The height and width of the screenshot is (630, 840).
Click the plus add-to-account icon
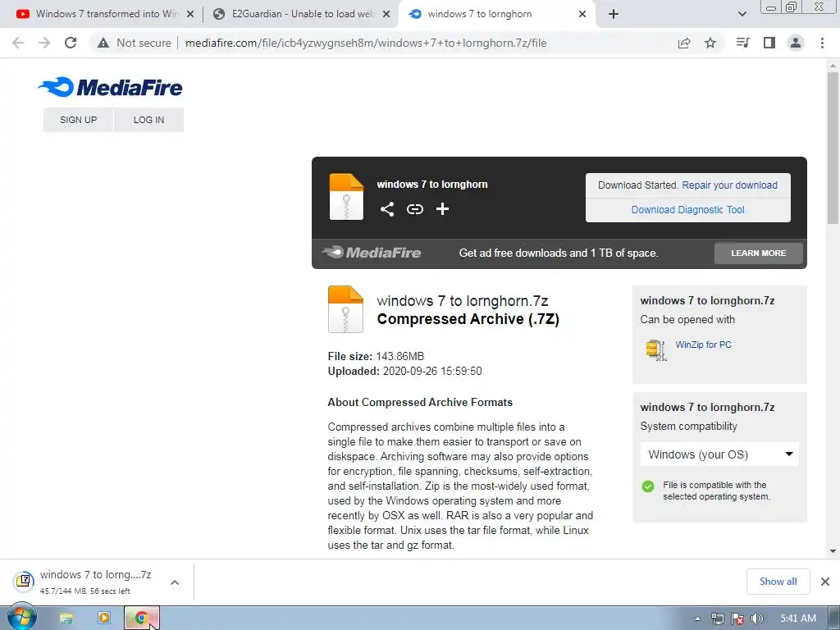click(x=442, y=209)
